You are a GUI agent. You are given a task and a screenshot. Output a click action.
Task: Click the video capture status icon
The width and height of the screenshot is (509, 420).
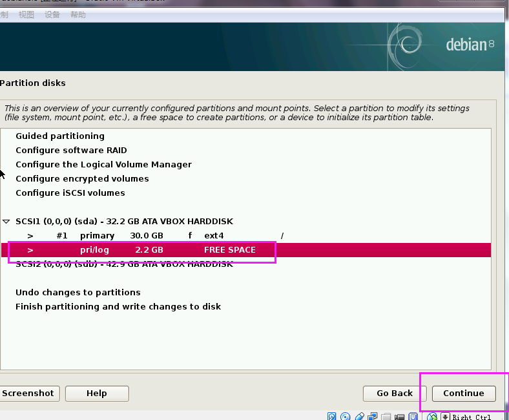(x=400, y=417)
